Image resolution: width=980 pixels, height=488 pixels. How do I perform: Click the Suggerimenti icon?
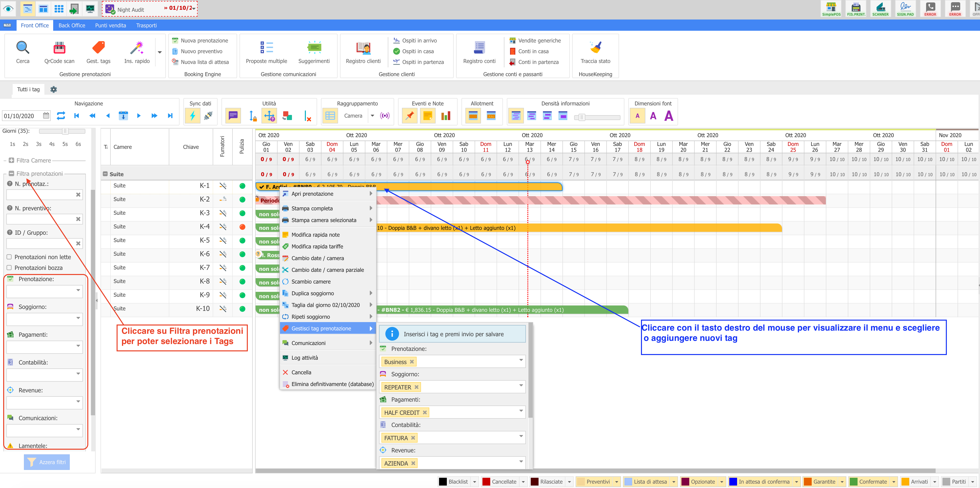[314, 48]
